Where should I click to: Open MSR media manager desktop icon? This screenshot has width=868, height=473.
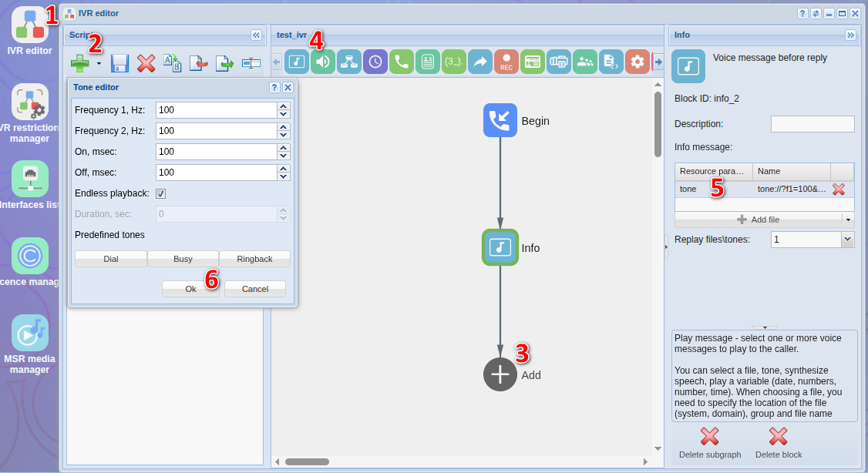[30, 344]
